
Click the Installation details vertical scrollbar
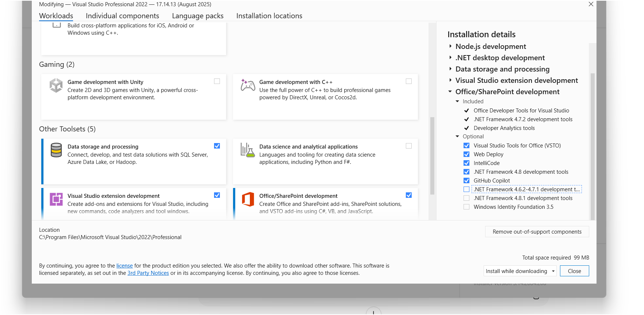click(x=592, y=146)
